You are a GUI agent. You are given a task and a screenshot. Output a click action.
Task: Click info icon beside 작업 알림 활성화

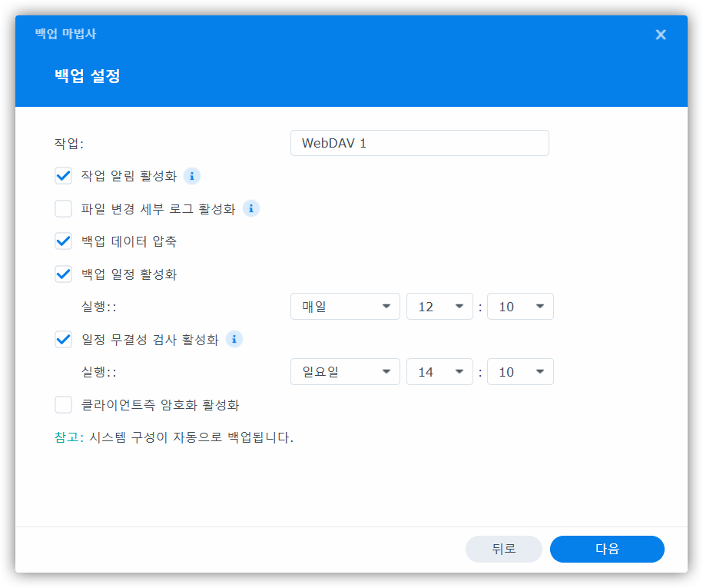(x=192, y=176)
